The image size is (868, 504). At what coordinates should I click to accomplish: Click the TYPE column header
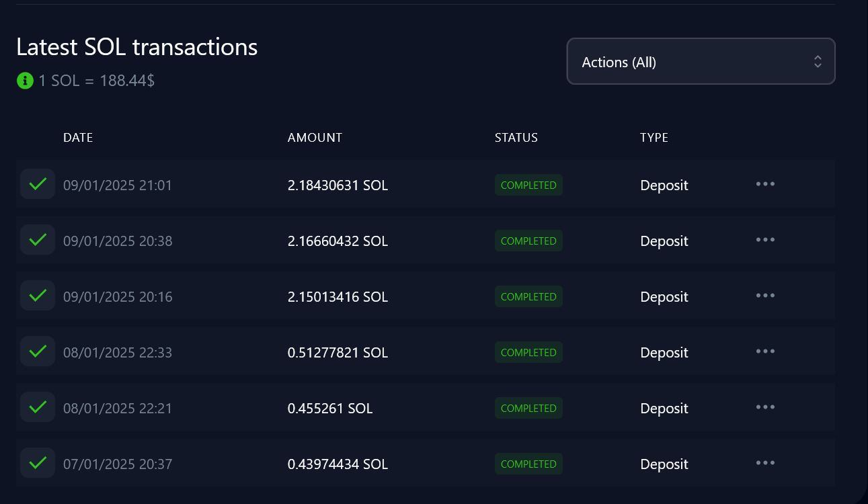[654, 138]
